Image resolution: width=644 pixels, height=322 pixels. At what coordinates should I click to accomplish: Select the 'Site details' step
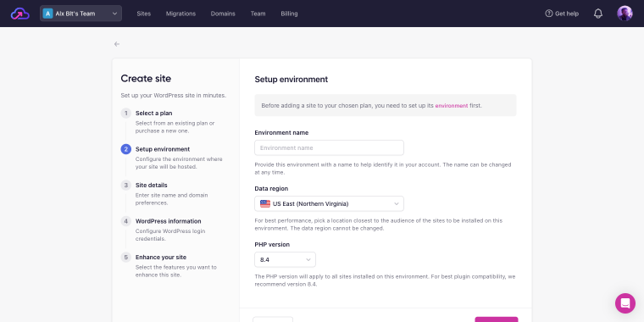pos(151,186)
